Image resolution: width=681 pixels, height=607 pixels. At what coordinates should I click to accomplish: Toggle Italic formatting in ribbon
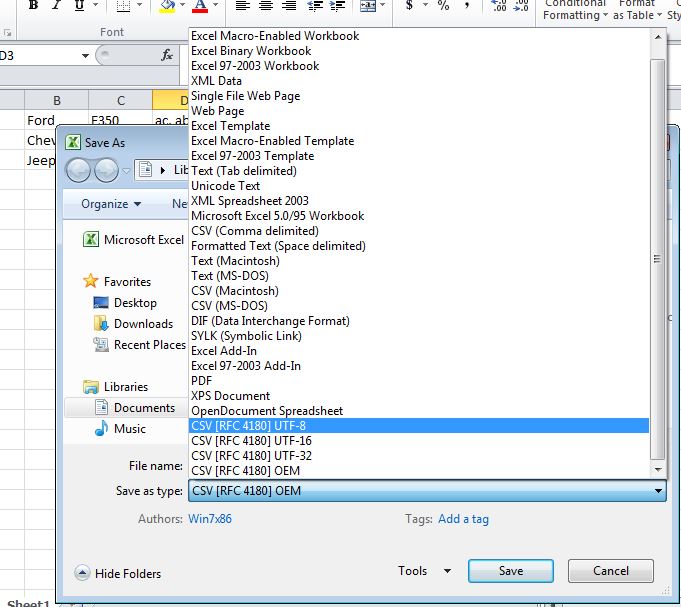pos(56,5)
